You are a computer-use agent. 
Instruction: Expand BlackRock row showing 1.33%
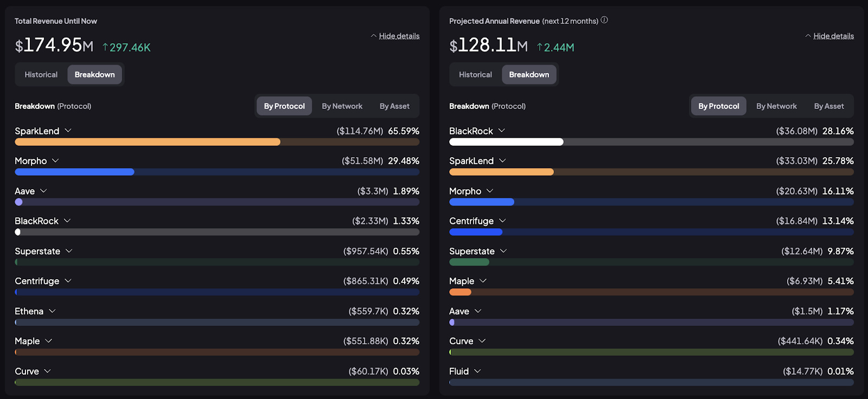[x=67, y=221]
